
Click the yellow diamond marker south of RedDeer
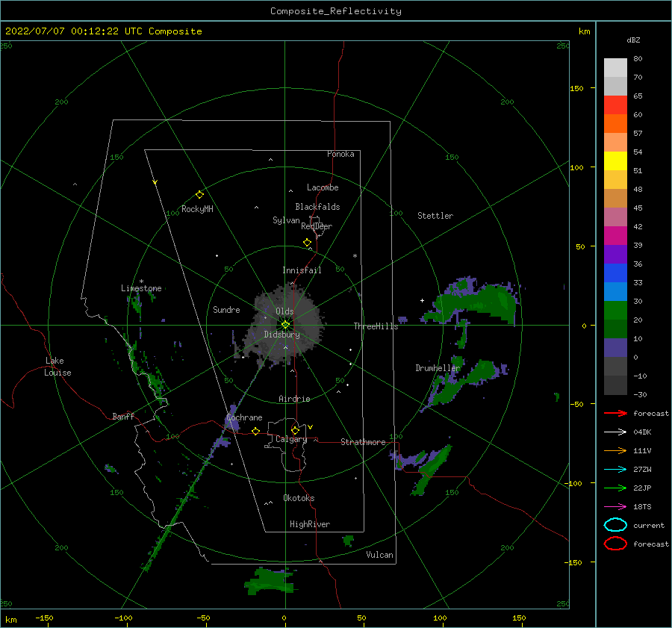coord(308,243)
